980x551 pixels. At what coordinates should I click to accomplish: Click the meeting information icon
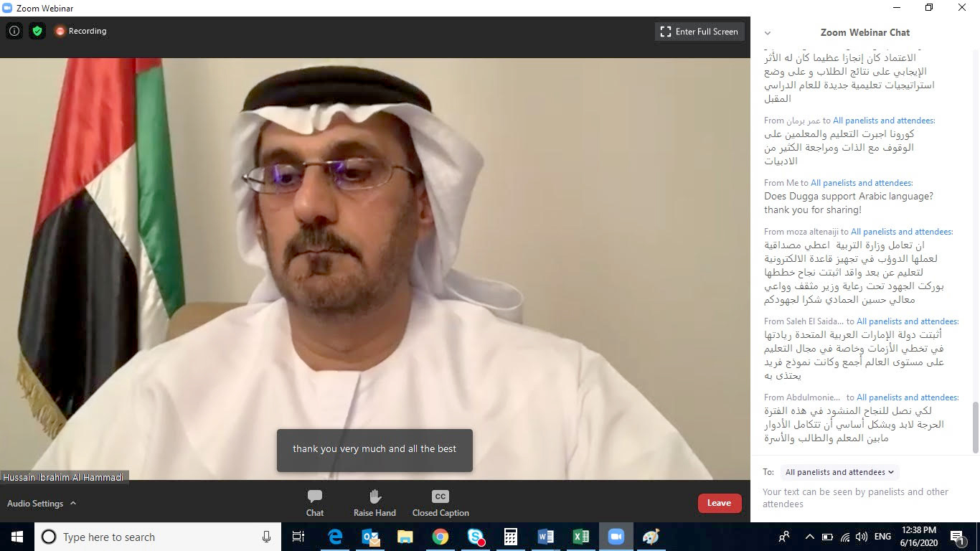[14, 31]
